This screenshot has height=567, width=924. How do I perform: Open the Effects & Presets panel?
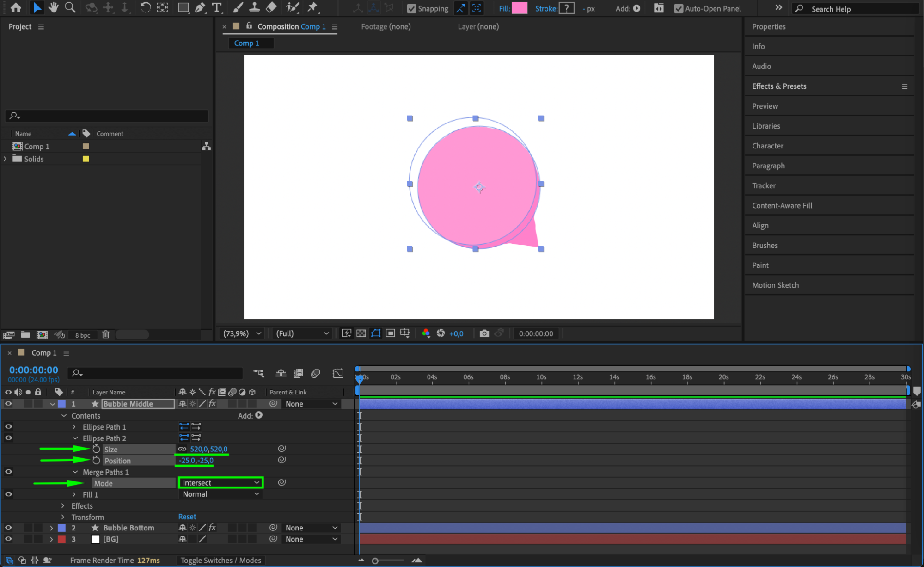pyautogui.click(x=779, y=86)
